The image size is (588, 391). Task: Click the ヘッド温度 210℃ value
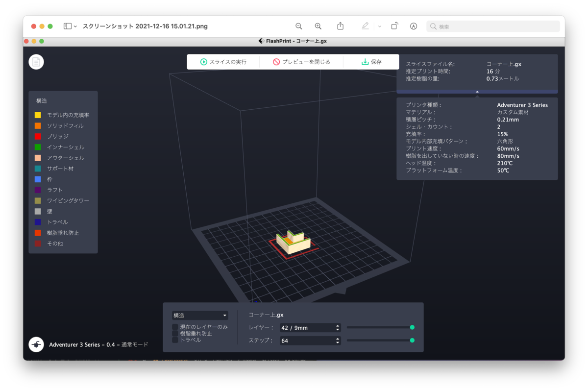pyautogui.click(x=505, y=163)
